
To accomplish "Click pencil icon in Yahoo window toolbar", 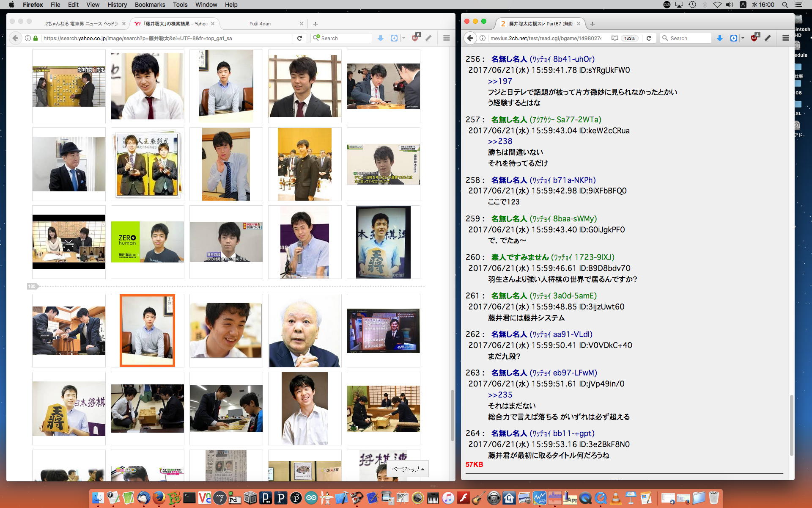I will [429, 38].
